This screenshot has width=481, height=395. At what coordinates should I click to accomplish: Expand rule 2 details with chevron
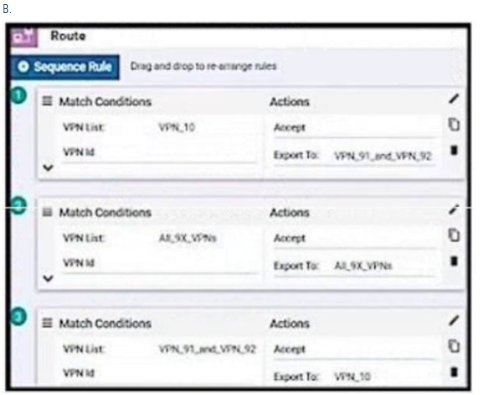pos(48,278)
